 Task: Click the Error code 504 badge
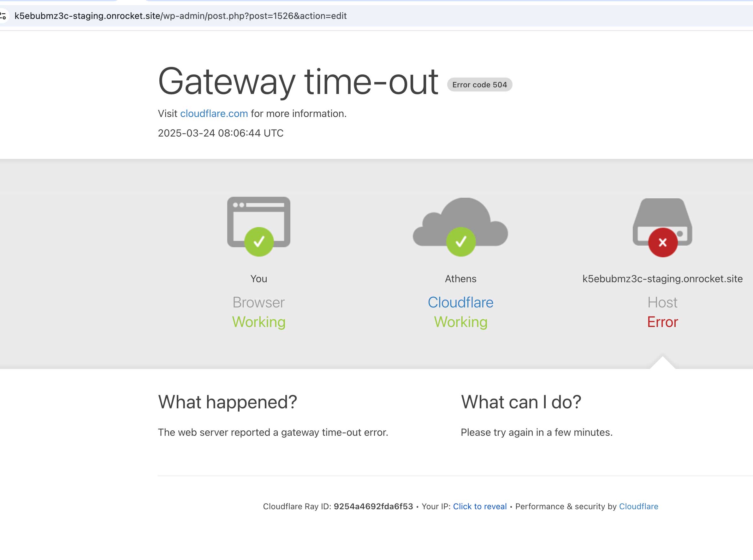click(480, 85)
